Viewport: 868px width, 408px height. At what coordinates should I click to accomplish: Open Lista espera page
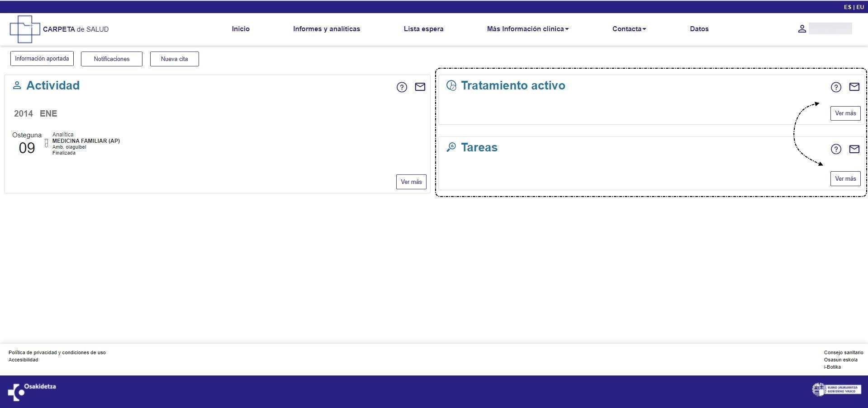pyautogui.click(x=423, y=29)
